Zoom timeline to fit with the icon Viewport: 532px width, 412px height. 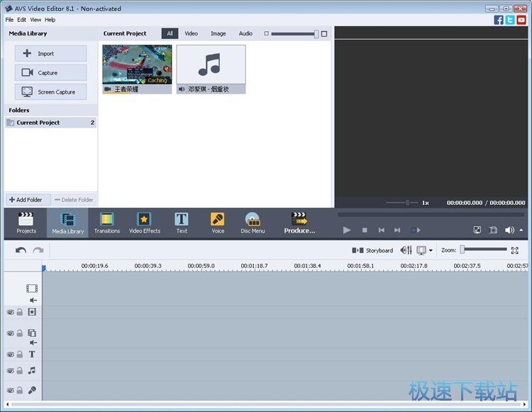[515, 250]
